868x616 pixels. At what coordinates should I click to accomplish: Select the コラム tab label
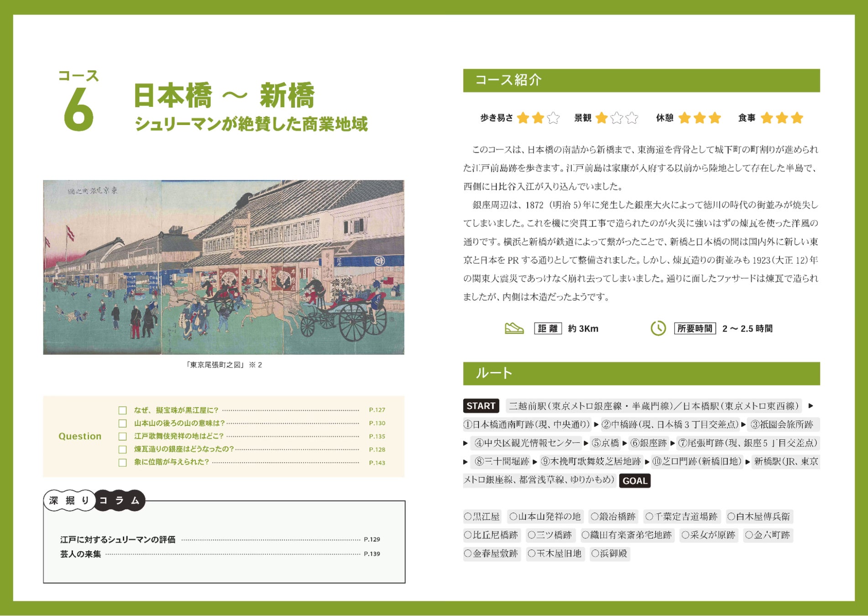tap(120, 501)
